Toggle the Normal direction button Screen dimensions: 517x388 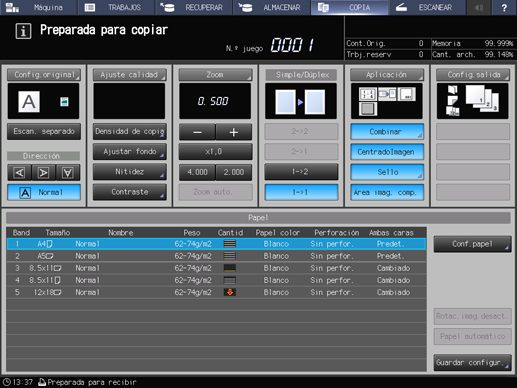coord(44,192)
